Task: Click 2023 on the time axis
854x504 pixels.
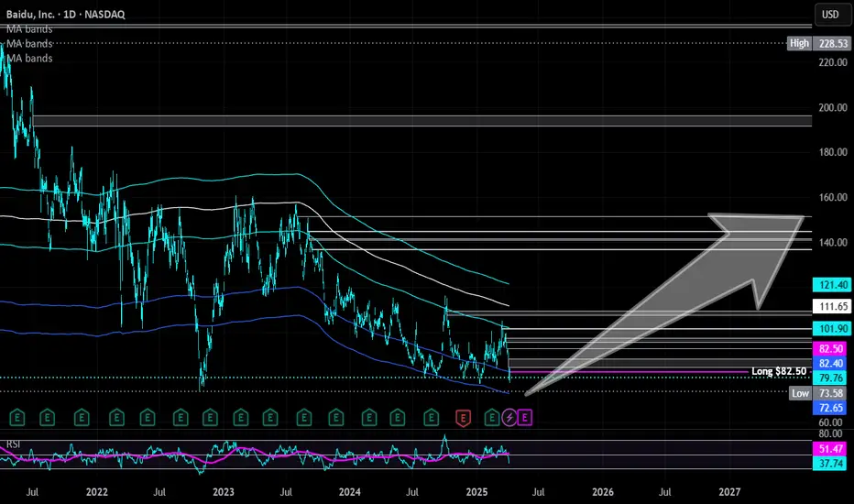Action: 224,492
